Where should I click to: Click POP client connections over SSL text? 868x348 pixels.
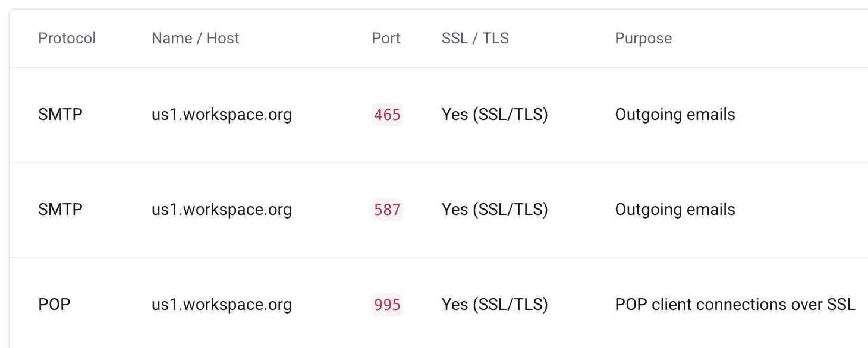[735, 305]
